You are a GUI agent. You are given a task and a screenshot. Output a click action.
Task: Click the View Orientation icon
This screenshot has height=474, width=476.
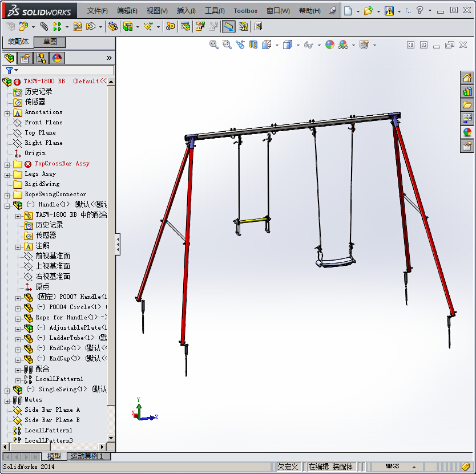tap(267, 45)
